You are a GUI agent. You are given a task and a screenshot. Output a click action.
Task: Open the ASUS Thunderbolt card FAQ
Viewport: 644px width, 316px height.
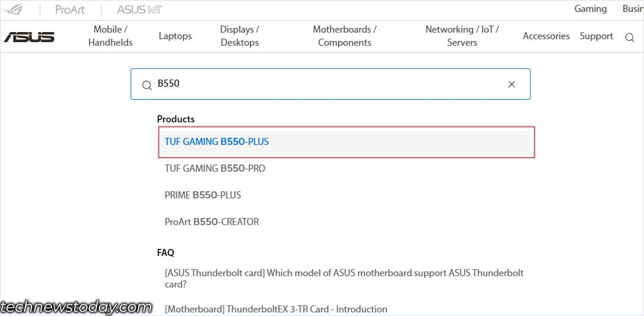coord(344,278)
